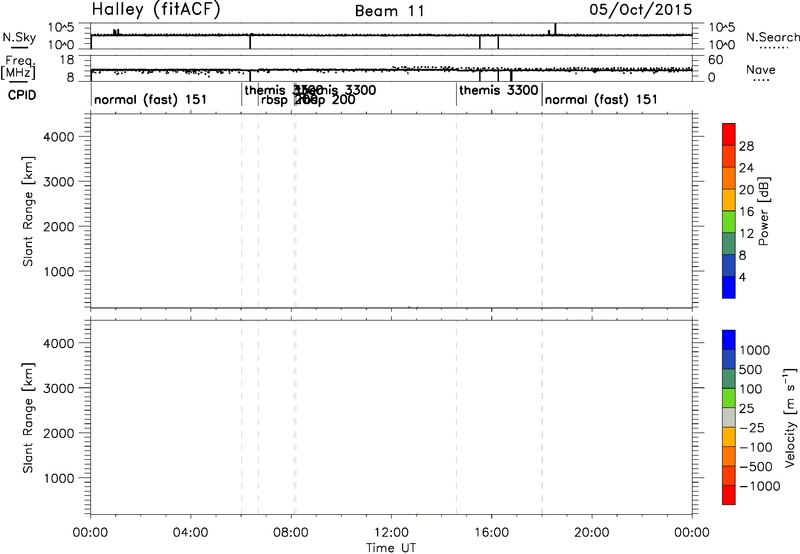
Task: Click the velocity panel "Slant Range [km]" label
Action: (28, 418)
